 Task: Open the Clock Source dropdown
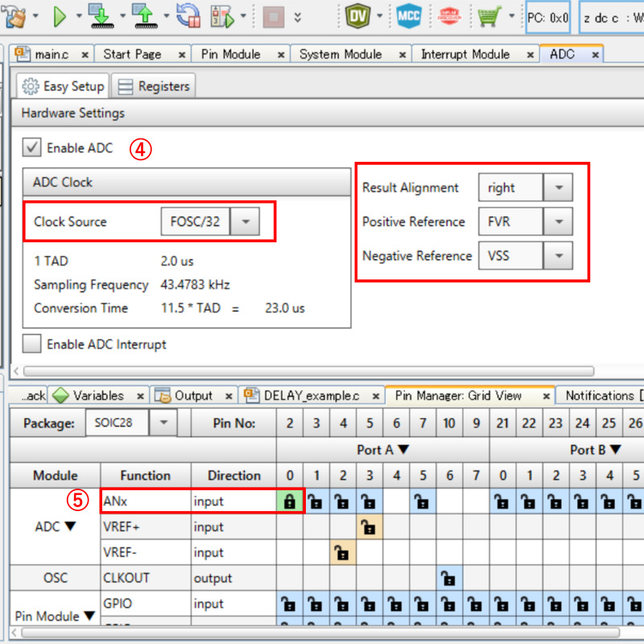[x=246, y=221]
